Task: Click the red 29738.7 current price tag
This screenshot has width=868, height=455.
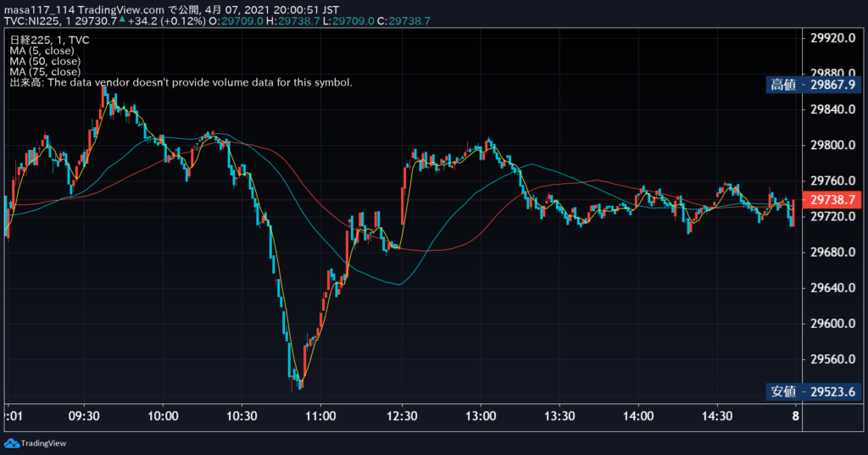Action: click(832, 200)
